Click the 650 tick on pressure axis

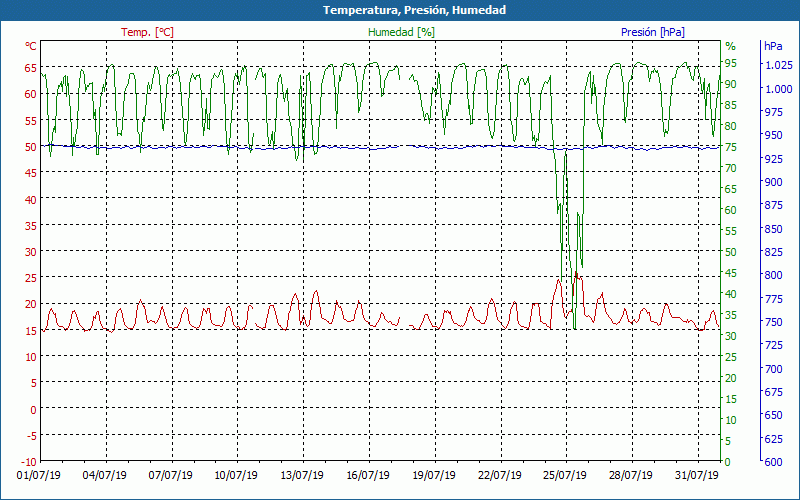coord(773,415)
